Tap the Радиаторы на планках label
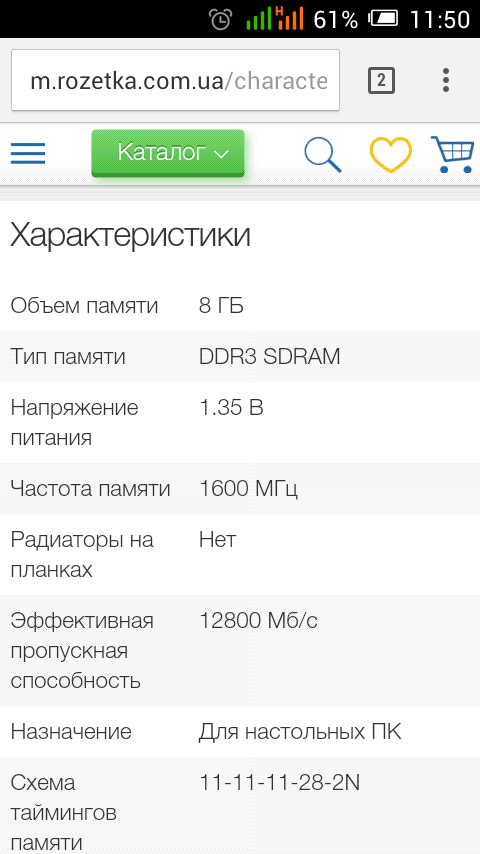Viewport: 480px width, 854px height. coord(82,555)
